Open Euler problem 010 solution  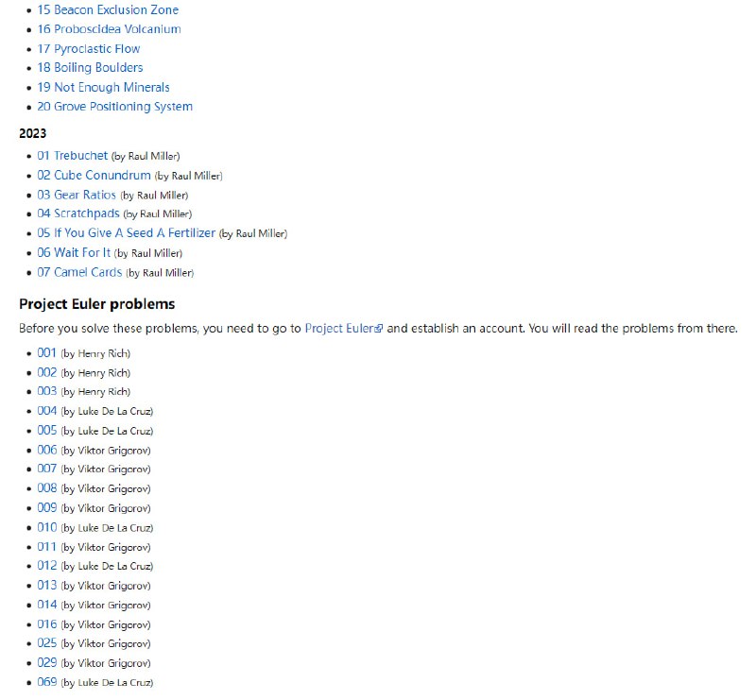[47, 527]
